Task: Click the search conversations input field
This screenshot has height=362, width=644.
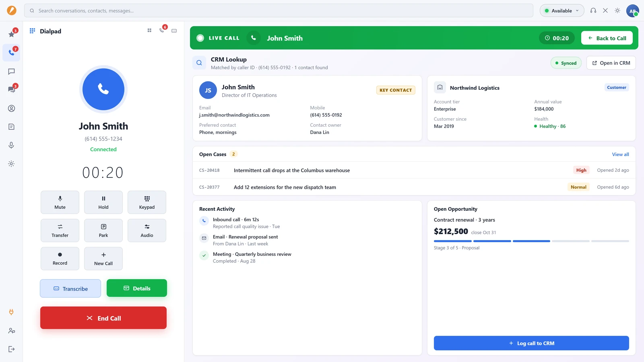Action: click(x=279, y=10)
